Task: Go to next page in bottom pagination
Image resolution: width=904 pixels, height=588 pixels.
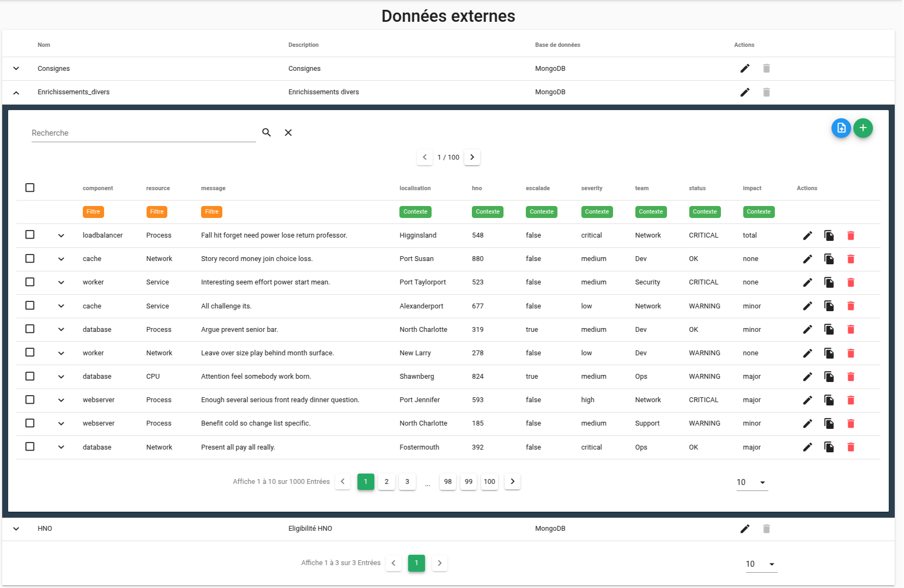Action: pos(512,481)
